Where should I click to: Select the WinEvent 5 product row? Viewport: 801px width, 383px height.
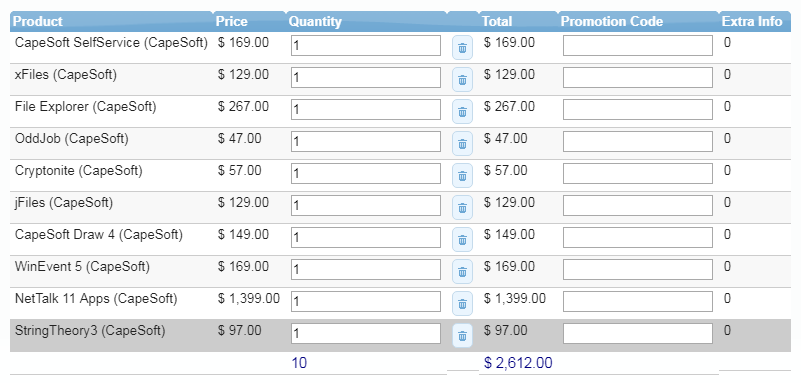400,271
